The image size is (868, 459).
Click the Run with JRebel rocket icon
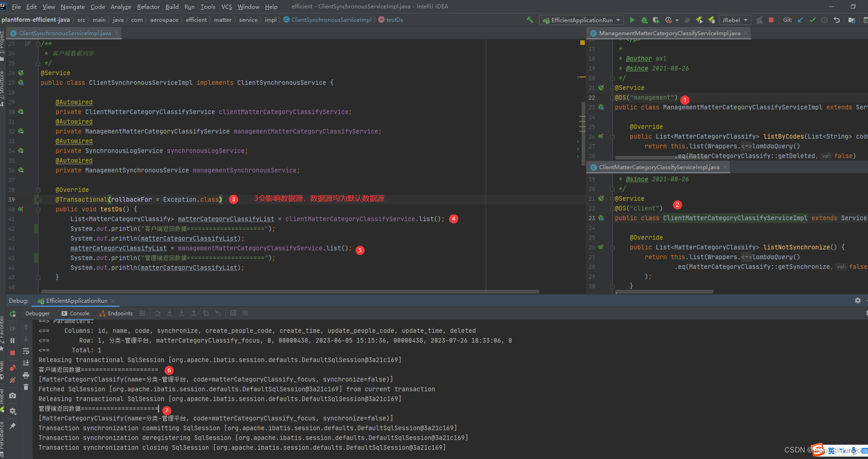point(699,20)
